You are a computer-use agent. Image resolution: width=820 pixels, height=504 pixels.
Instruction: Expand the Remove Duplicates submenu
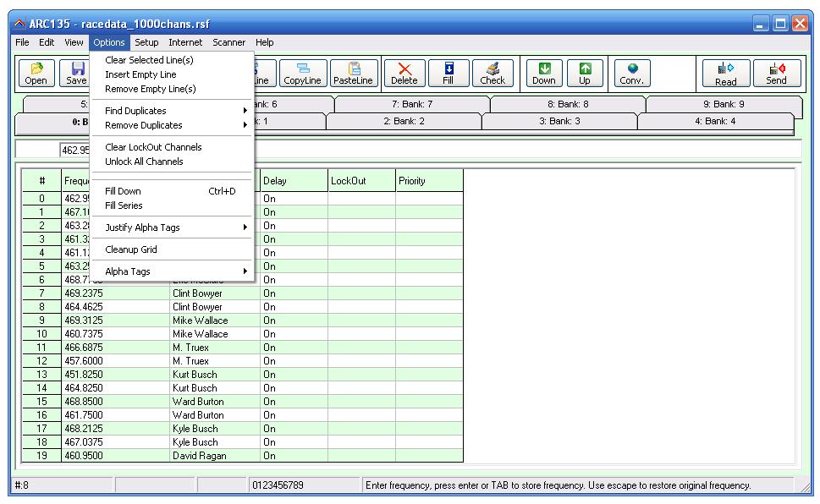pyautogui.click(x=173, y=125)
